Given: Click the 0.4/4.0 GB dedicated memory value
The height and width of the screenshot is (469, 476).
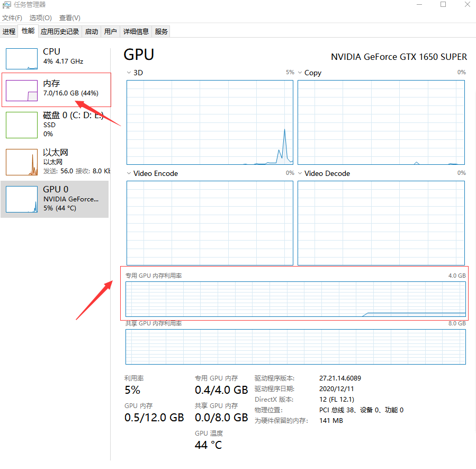Looking at the screenshot, I should (x=221, y=390).
